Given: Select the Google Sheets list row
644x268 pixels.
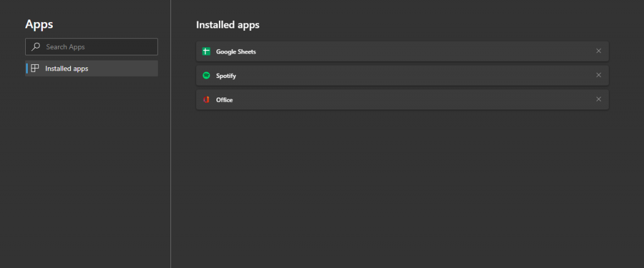Looking at the screenshot, I should pyautogui.click(x=402, y=52).
